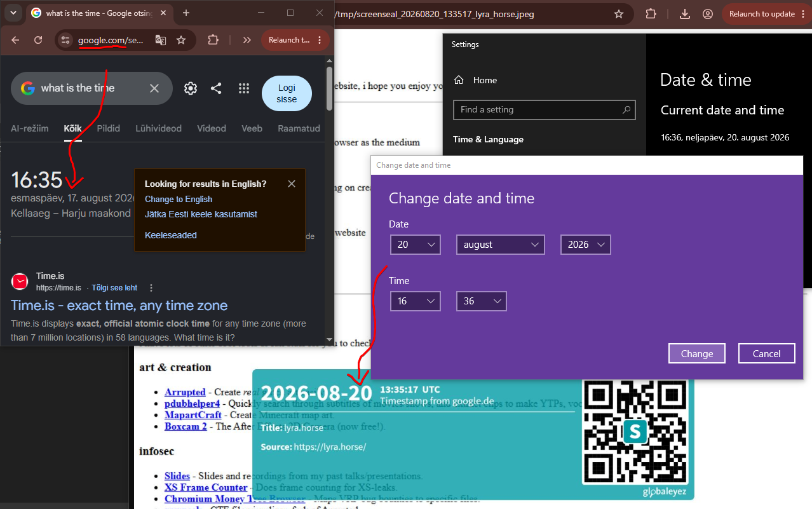The image size is (812, 509).
Task: Click the 'Time & Language' heading in Settings
Action: point(488,139)
